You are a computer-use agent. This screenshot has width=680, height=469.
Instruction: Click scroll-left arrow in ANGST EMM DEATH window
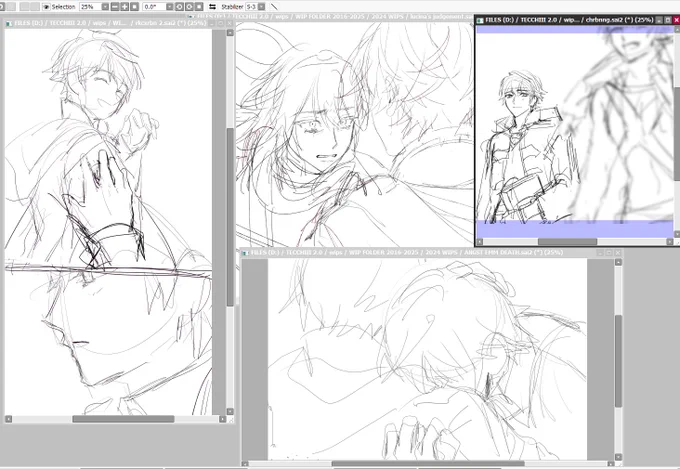click(x=246, y=464)
